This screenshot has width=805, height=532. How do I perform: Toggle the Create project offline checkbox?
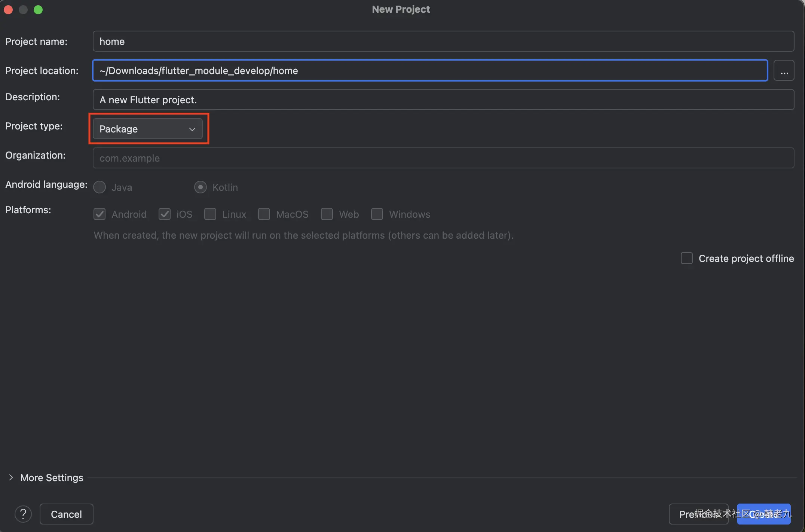pos(687,259)
